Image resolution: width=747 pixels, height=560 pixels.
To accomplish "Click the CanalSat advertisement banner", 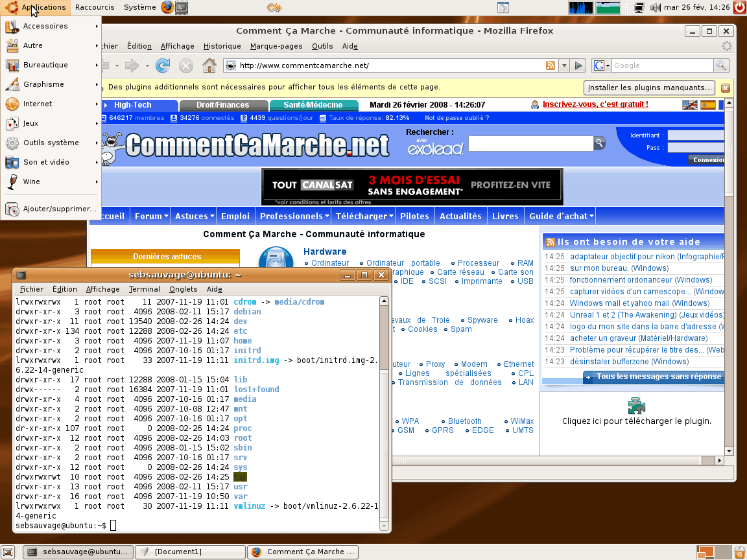I will click(412, 187).
